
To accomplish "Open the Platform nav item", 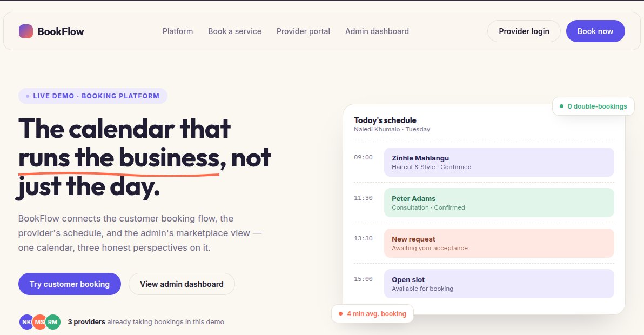I will click(177, 31).
